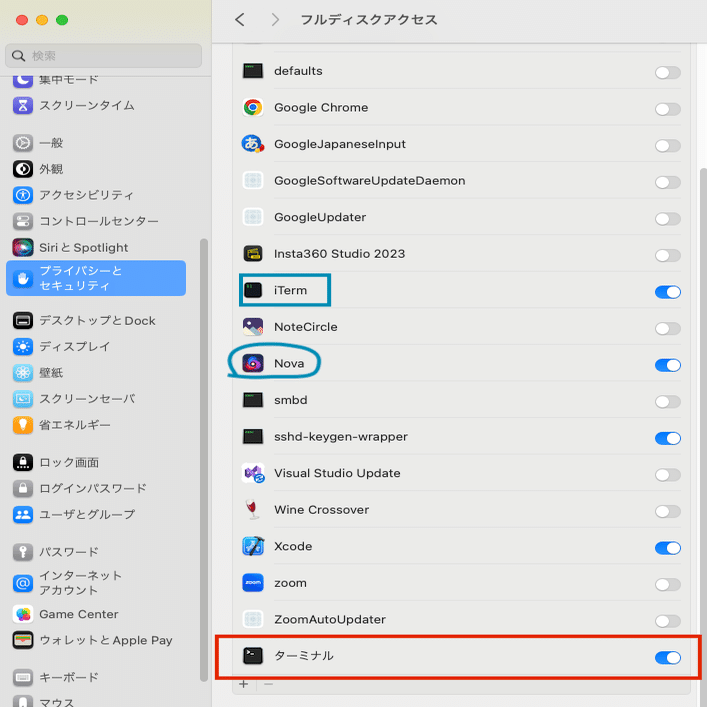Click the defaults executable icon

[x=252, y=71]
